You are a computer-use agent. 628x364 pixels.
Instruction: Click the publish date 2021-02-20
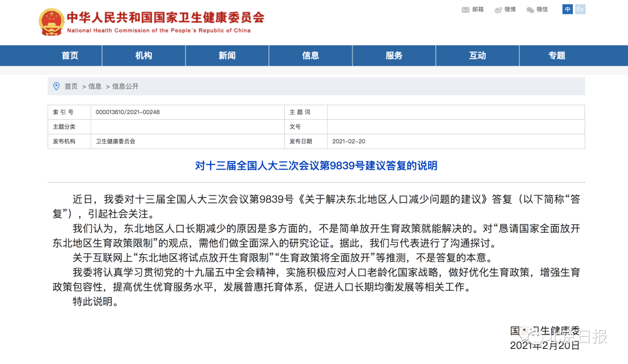tap(348, 141)
